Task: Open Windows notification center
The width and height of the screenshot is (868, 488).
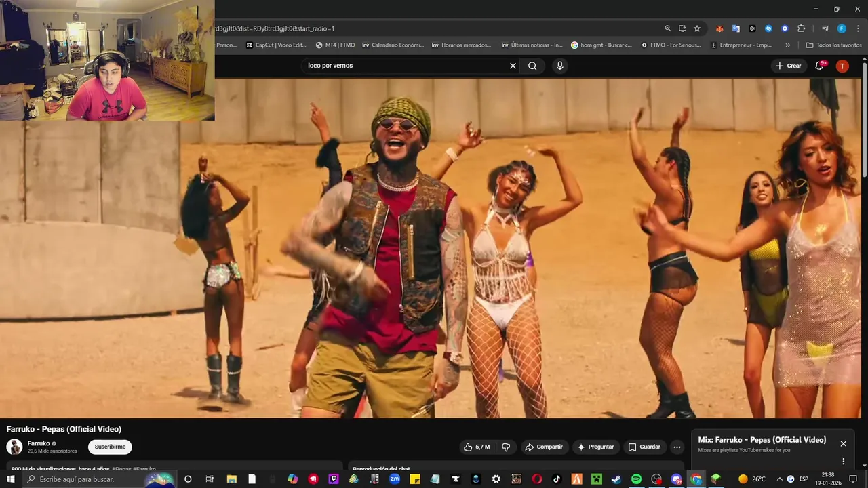Action: pyautogui.click(x=853, y=479)
